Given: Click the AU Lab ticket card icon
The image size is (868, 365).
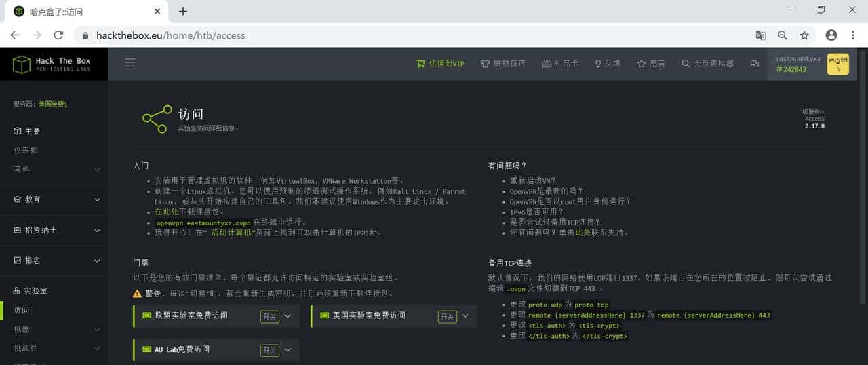Looking at the screenshot, I should pos(147,349).
